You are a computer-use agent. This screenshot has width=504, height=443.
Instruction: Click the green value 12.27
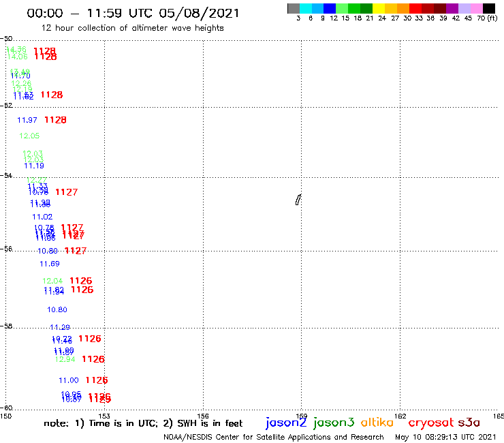37,180
